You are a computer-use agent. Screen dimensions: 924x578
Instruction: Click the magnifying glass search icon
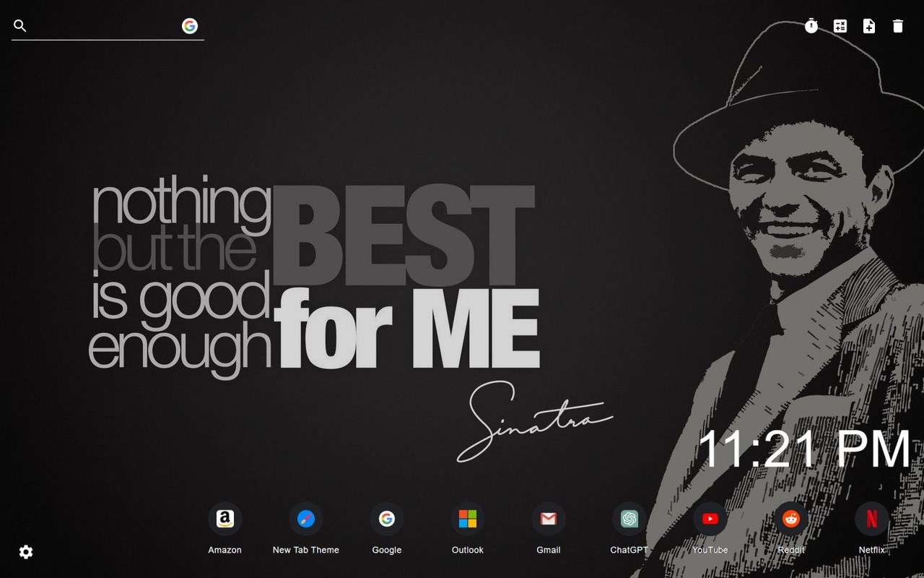[x=20, y=26]
